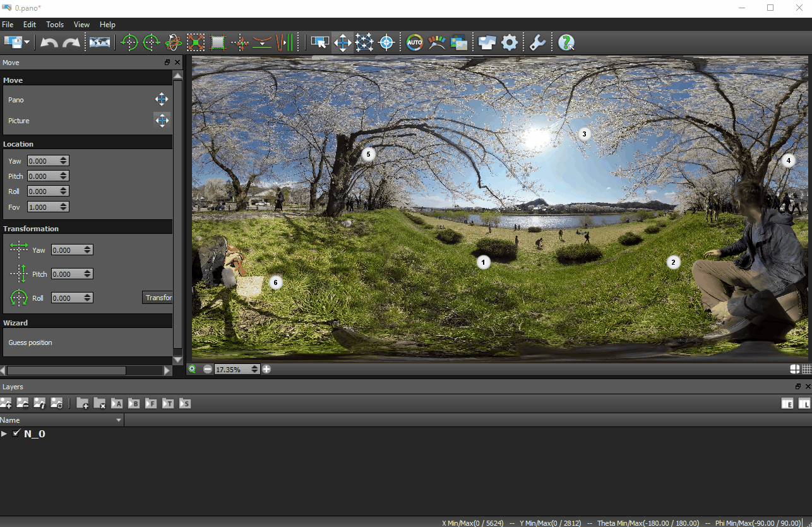Toggle the Move Picture mode button
The height and width of the screenshot is (527, 812).
(162, 120)
